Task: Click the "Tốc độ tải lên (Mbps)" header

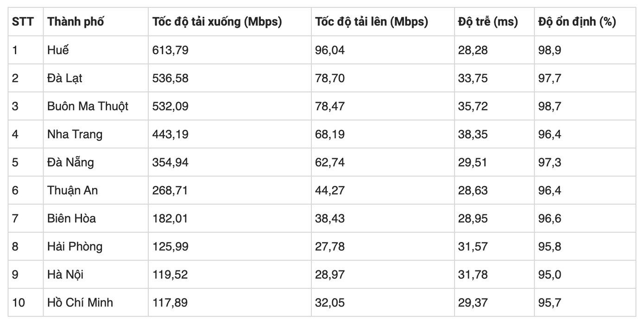Action: (x=372, y=22)
